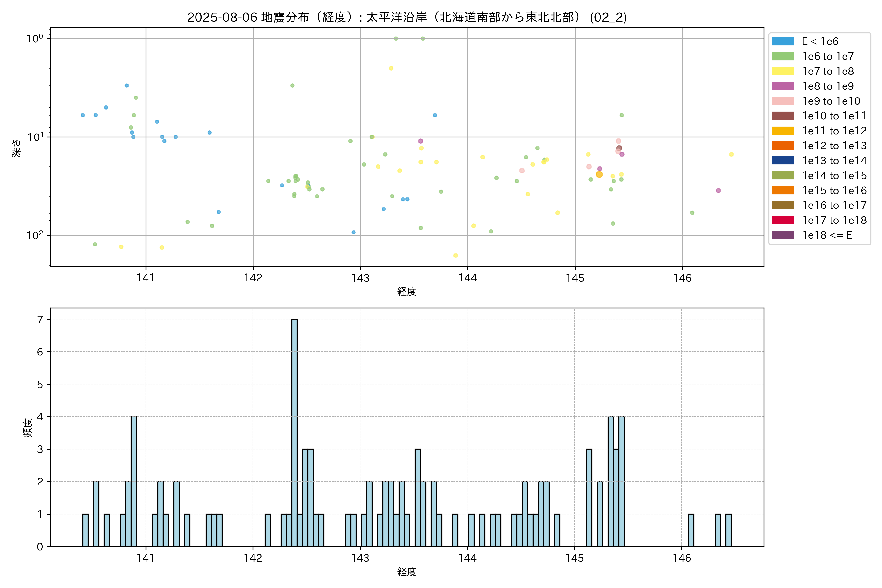Click the yellow 1e7 to 1e8 legend swatch
Image resolution: width=882 pixels, height=588 pixels.
coord(783,71)
